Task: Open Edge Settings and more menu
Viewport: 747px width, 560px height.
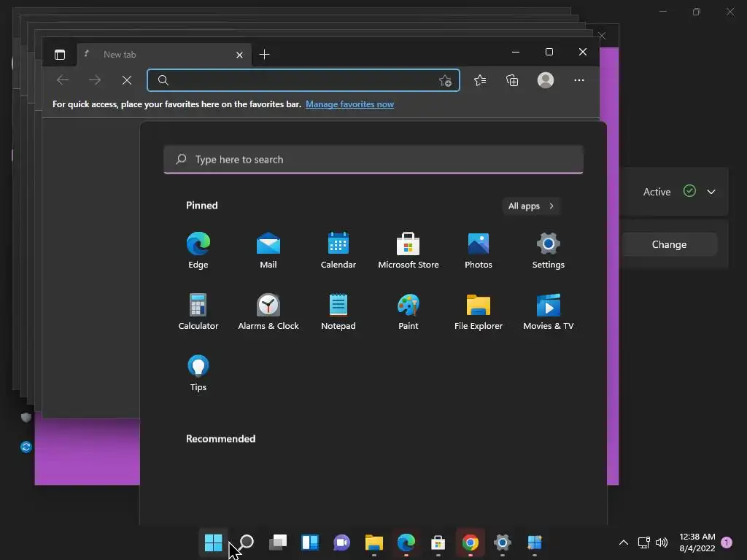Action: [x=578, y=80]
